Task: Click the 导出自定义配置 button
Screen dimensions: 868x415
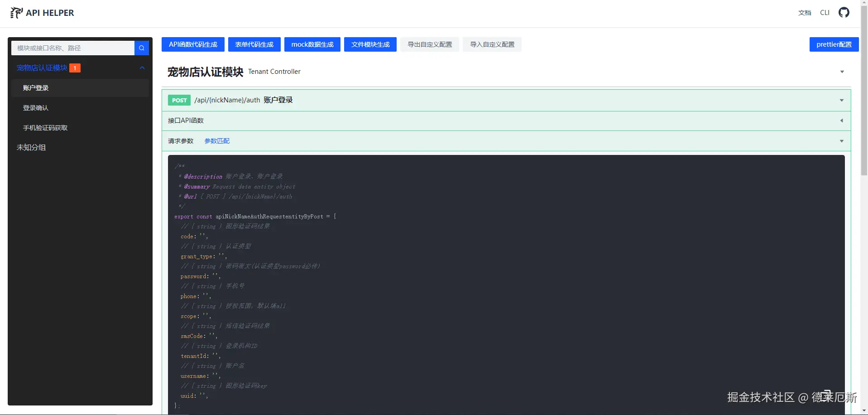Action: click(430, 44)
